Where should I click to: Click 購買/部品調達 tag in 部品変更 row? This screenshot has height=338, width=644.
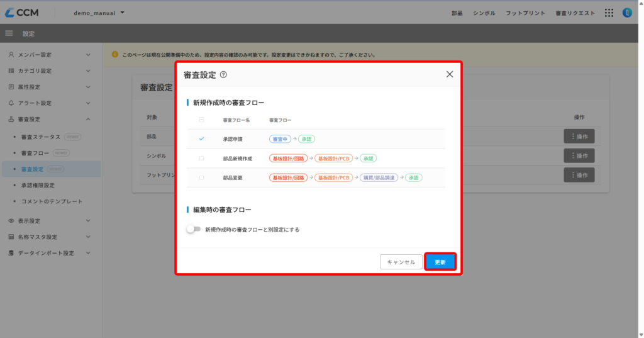click(x=379, y=177)
